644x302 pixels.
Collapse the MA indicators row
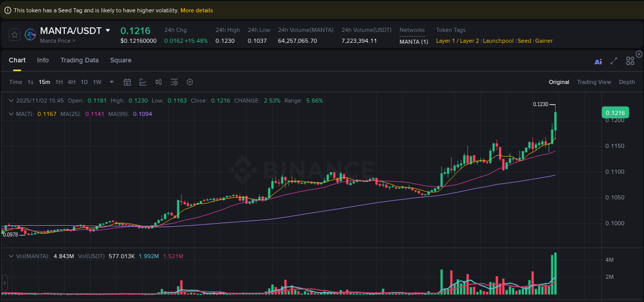click(11, 113)
